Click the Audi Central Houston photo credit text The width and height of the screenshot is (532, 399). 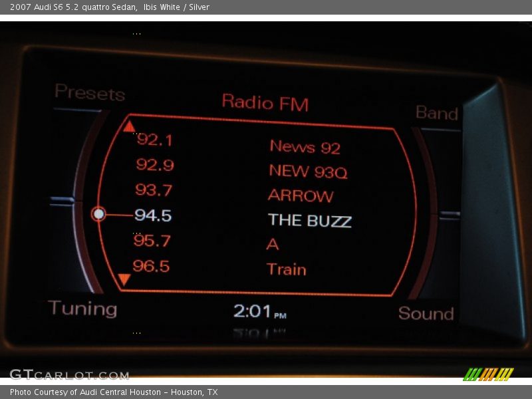(x=114, y=392)
